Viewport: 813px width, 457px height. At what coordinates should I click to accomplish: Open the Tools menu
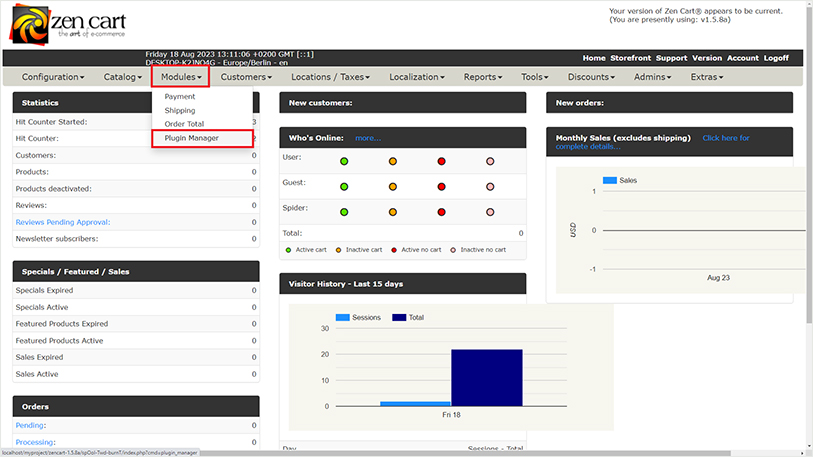coord(535,77)
